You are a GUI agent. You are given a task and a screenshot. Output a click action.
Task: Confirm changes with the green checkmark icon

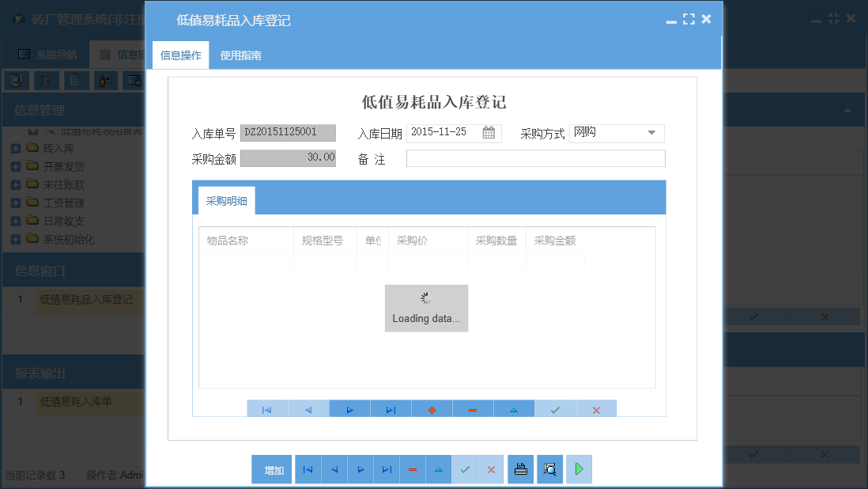(555, 409)
